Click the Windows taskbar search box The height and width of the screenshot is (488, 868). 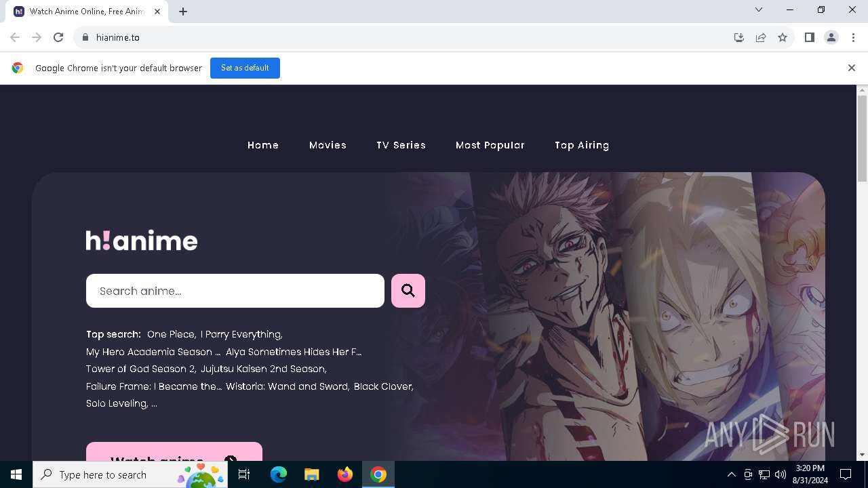(130, 474)
